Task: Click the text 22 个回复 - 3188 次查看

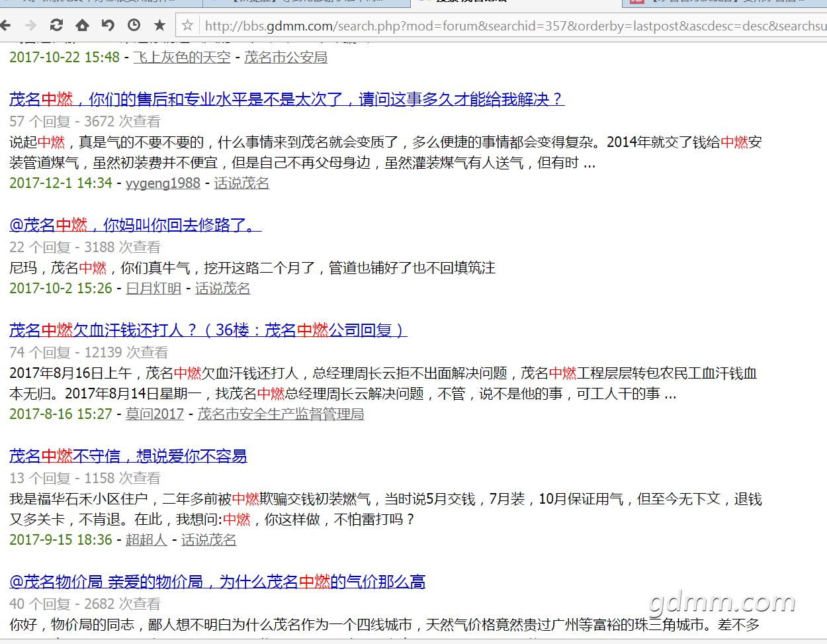Action: [85, 248]
